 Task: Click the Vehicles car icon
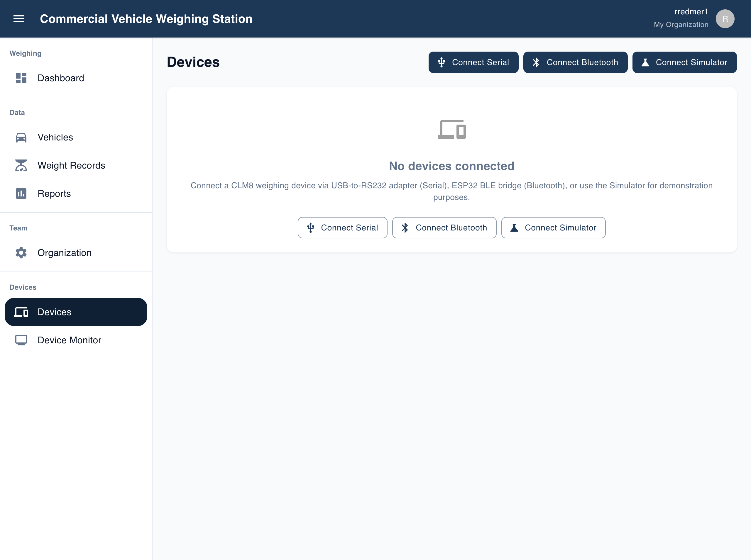point(21,137)
